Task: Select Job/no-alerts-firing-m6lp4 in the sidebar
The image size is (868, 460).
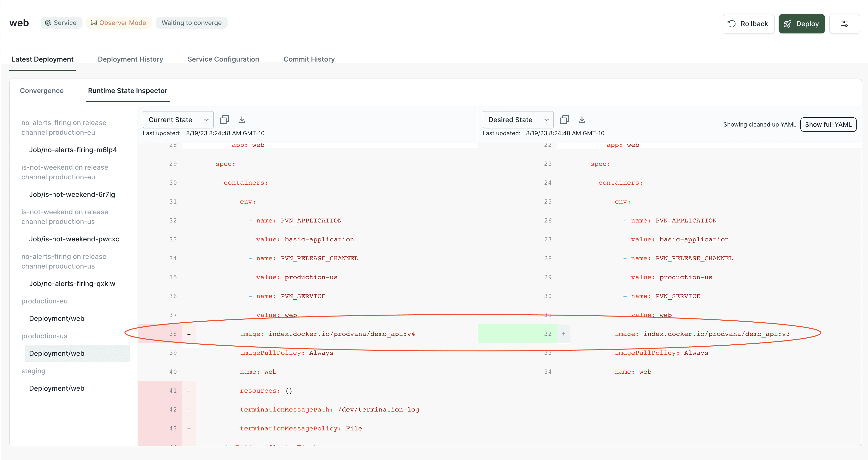Action: 73,150
